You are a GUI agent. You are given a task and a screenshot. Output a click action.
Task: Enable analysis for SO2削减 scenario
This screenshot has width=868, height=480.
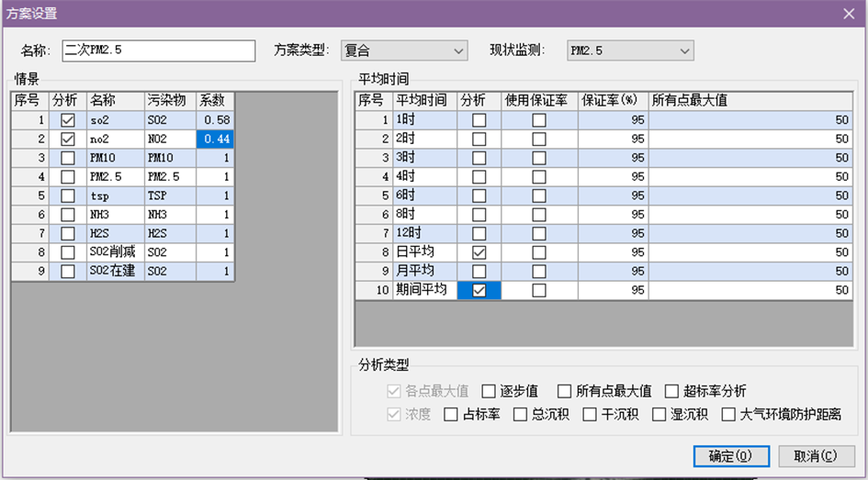pos(68,252)
